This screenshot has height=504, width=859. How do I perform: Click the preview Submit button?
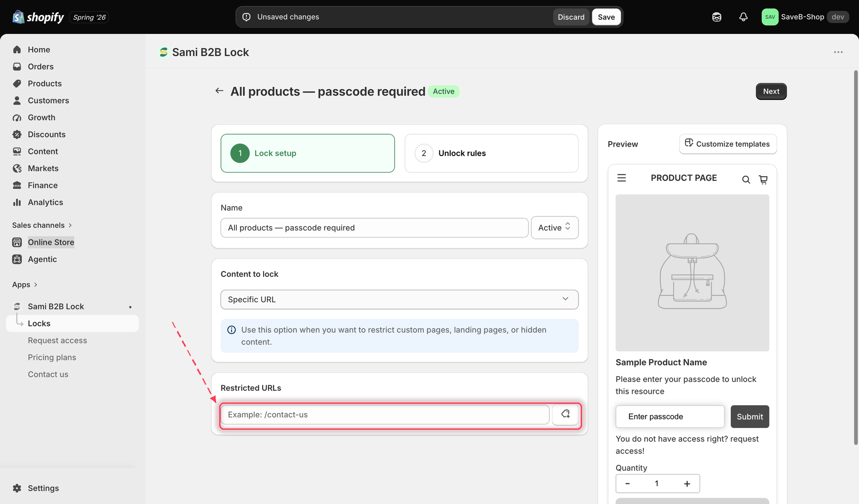[x=750, y=417]
